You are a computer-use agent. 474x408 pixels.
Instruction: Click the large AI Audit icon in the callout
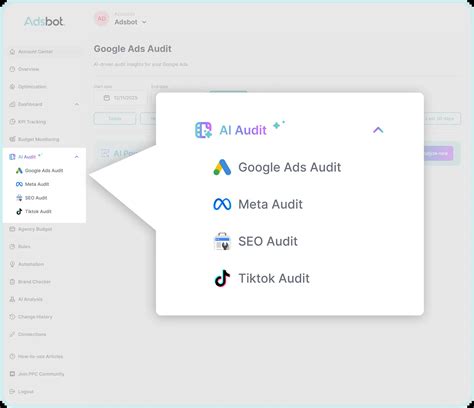coord(203,130)
